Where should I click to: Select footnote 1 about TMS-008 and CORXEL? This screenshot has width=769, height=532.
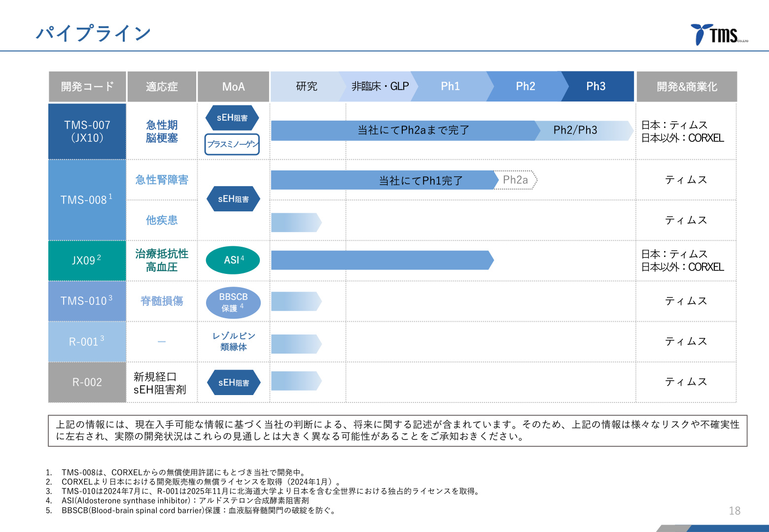[x=176, y=472]
